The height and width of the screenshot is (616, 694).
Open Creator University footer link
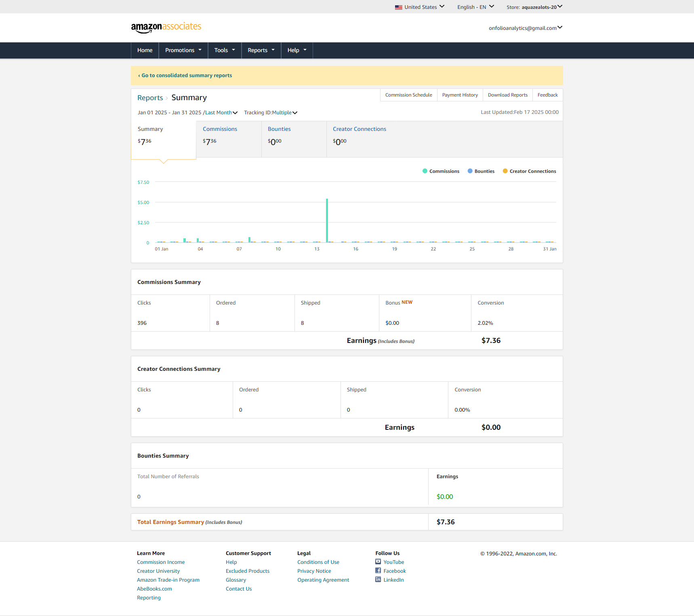[x=158, y=571]
